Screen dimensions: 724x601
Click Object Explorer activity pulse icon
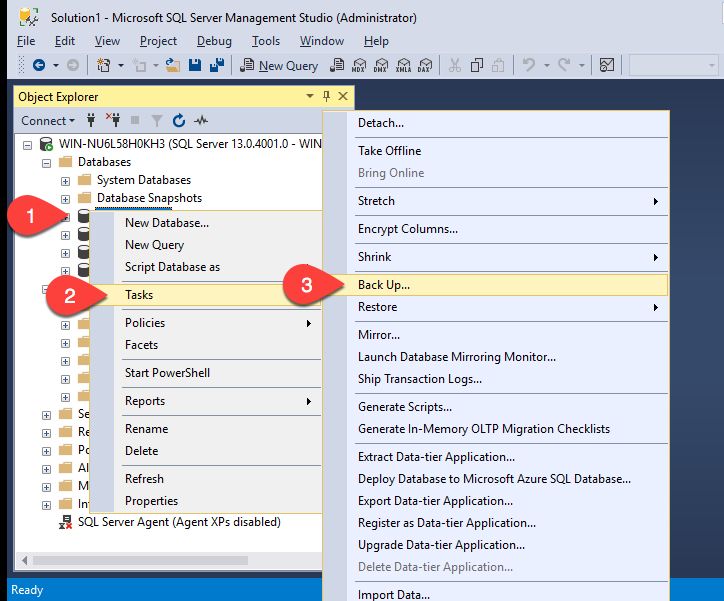click(x=201, y=121)
